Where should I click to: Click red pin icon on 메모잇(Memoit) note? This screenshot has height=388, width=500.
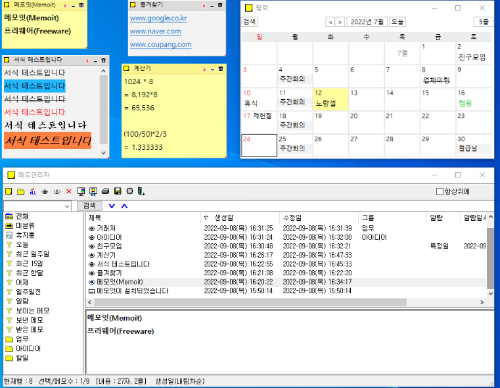pos(65,6)
